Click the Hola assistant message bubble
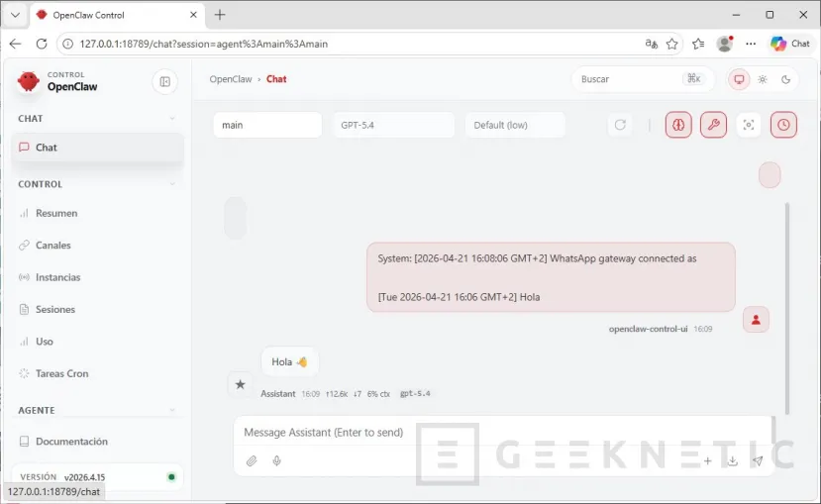The width and height of the screenshot is (821, 504). 289,361
